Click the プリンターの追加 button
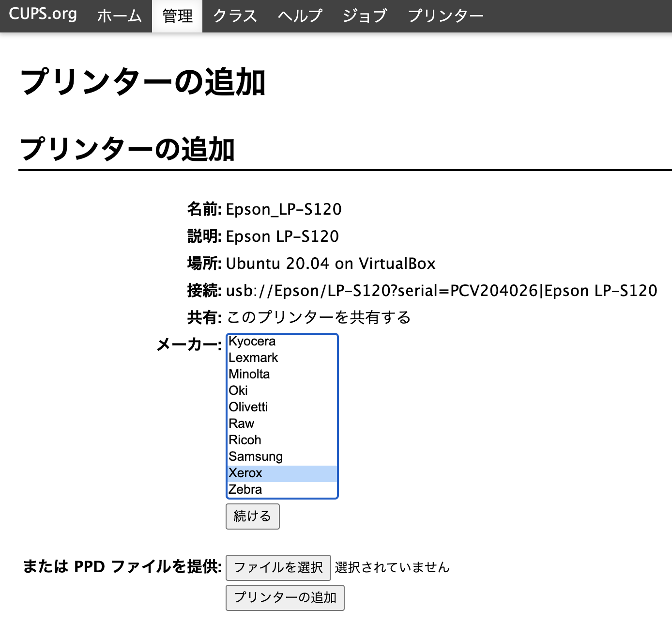Screen dimensions: 672x626 point(285,597)
